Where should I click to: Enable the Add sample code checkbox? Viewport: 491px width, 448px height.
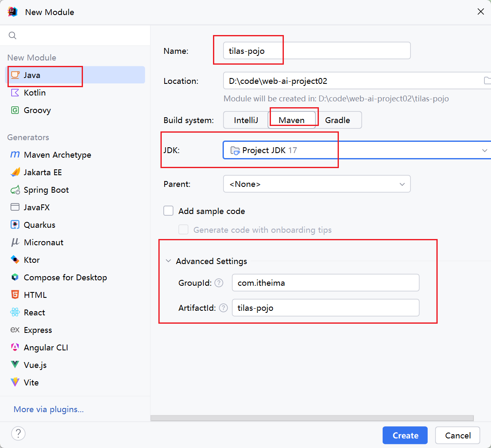click(x=168, y=211)
